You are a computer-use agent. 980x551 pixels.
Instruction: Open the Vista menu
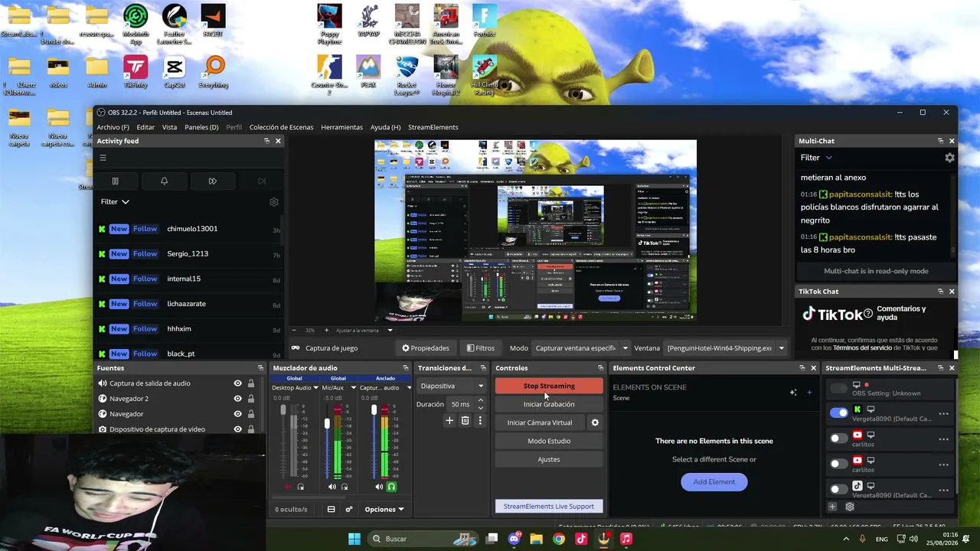pos(169,127)
